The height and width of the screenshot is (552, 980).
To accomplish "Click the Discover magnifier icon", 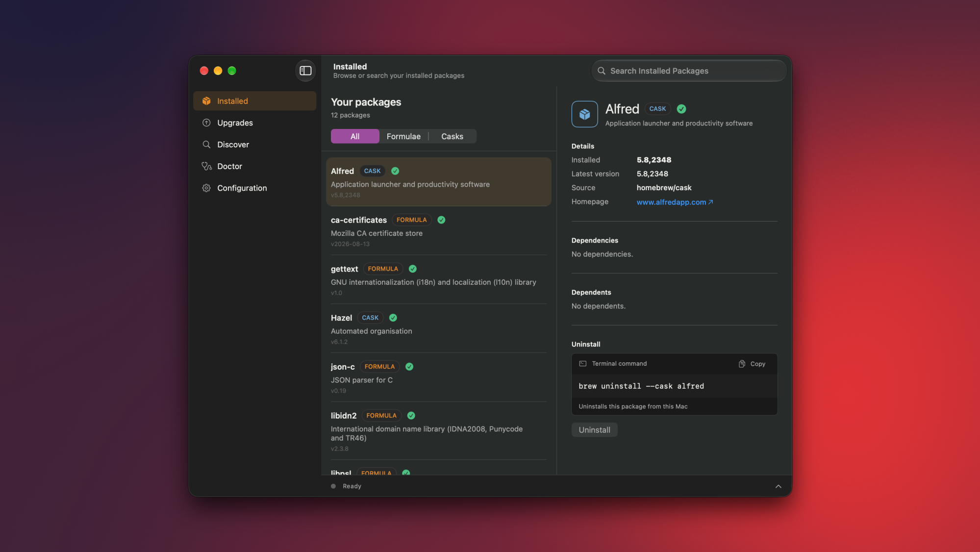I will pos(206,145).
